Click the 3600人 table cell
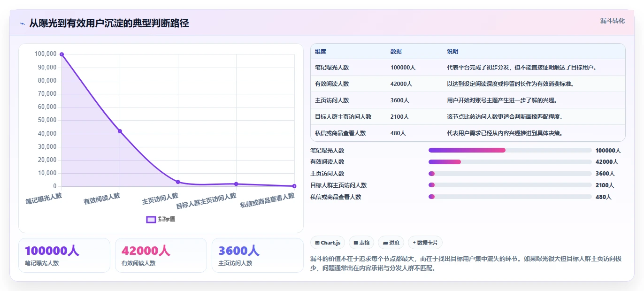 point(400,100)
